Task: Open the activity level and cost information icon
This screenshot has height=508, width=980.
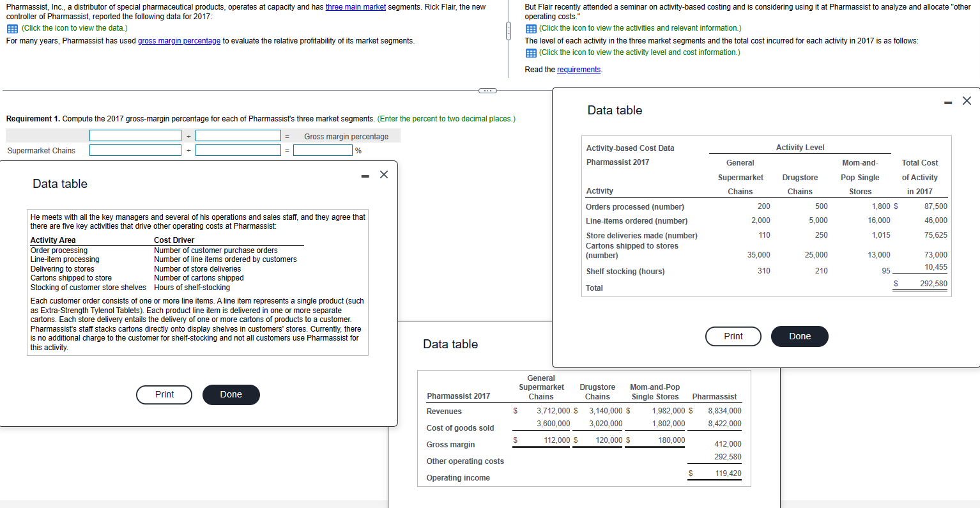Action: click(531, 53)
